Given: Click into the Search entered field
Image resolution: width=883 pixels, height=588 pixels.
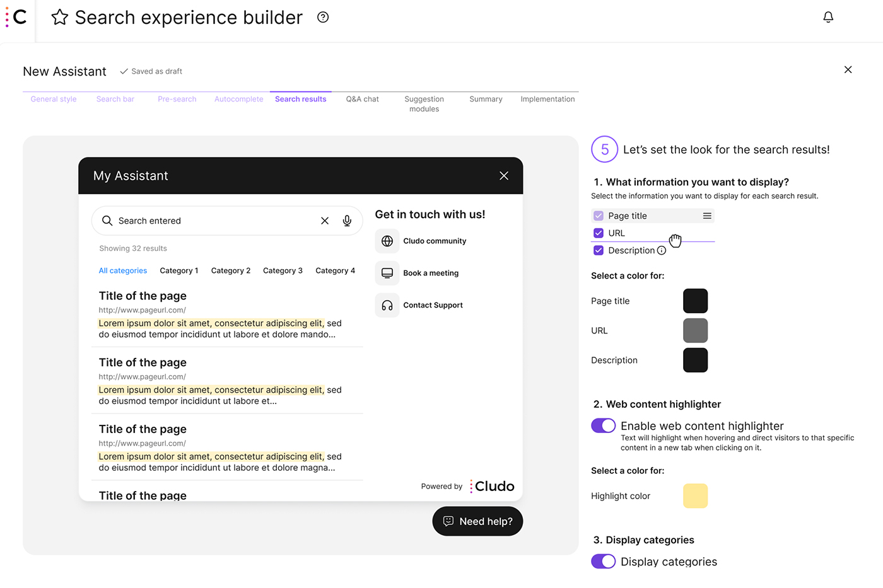Looking at the screenshot, I should tap(227, 221).
